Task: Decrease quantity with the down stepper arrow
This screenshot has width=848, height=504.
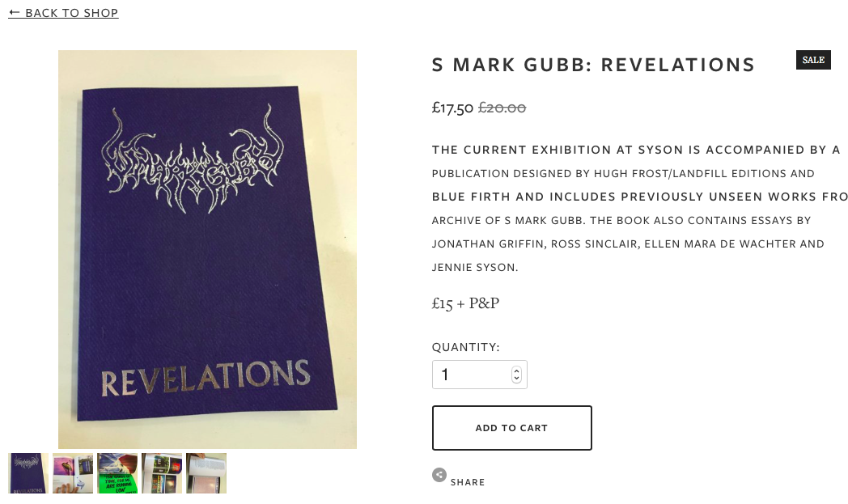Action: click(516, 379)
